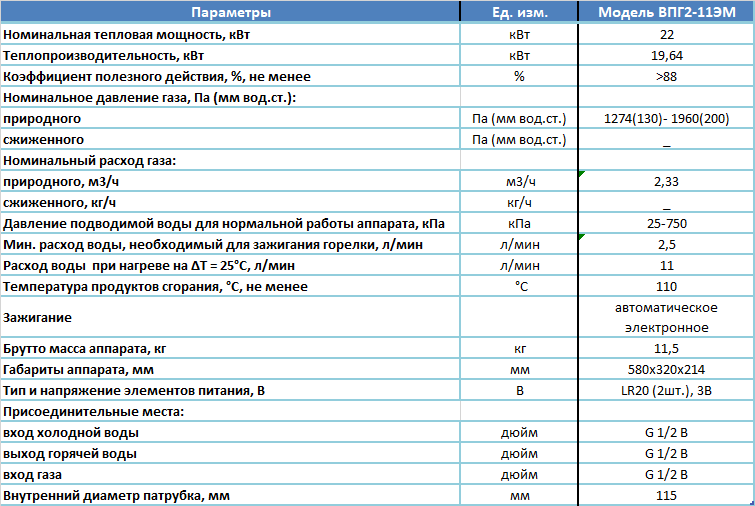Click 'дюйм' unit in 'вход газа' row
This screenshot has width=755, height=506.
click(520, 475)
